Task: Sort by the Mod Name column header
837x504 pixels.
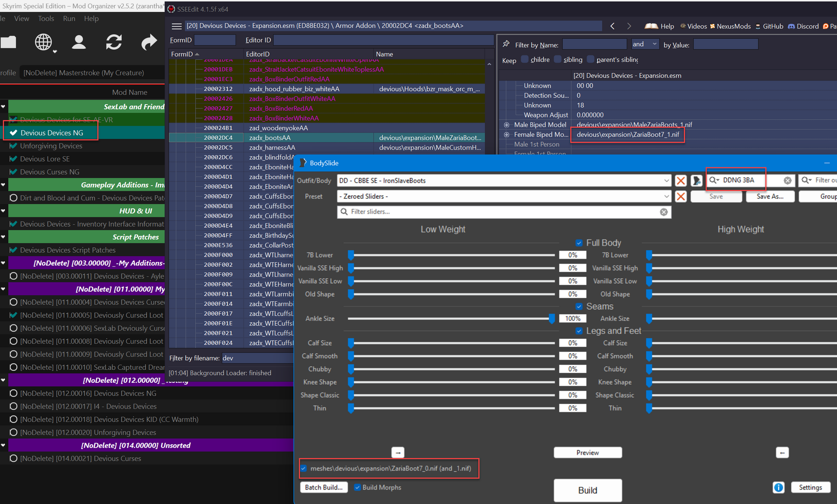Action: coord(129,92)
